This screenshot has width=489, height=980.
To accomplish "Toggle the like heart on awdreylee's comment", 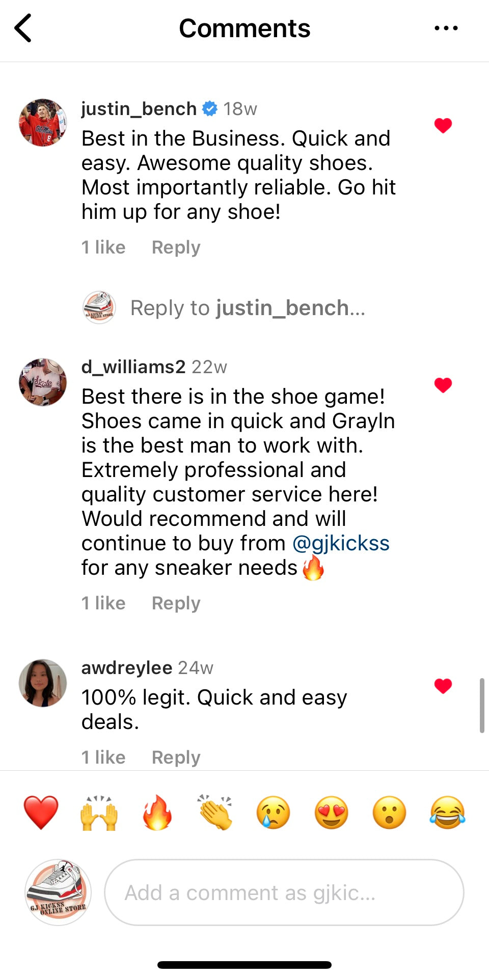I will click(443, 686).
